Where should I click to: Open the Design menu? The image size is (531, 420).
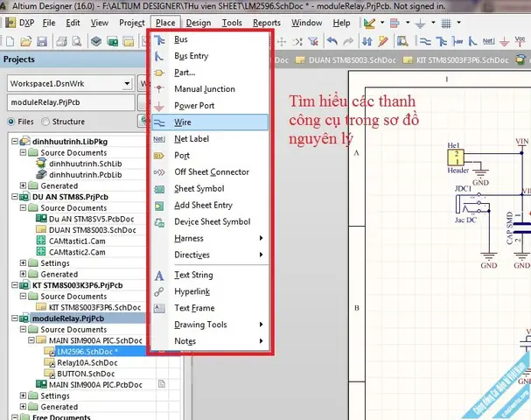click(x=198, y=23)
